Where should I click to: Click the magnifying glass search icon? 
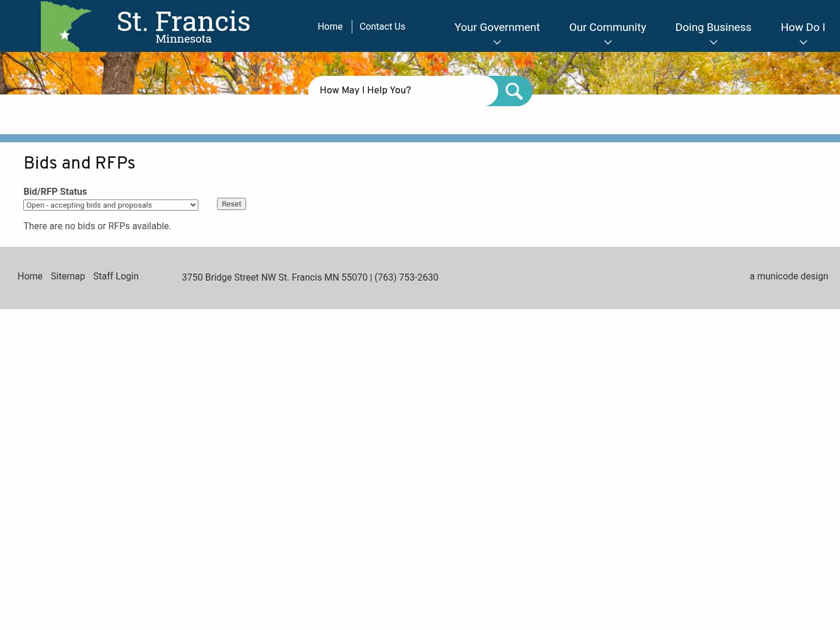(x=514, y=91)
